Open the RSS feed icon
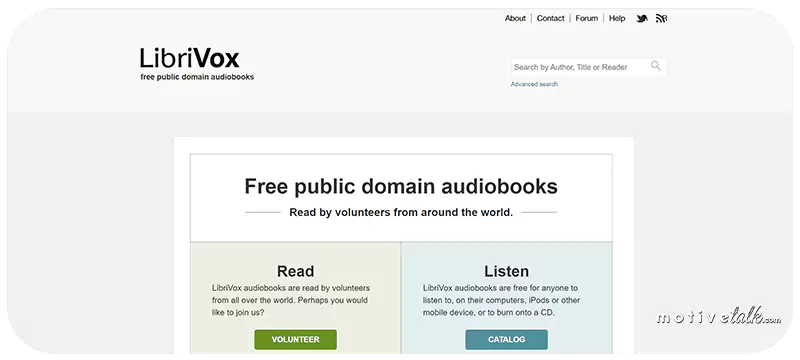The image size is (800, 360). tap(661, 18)
